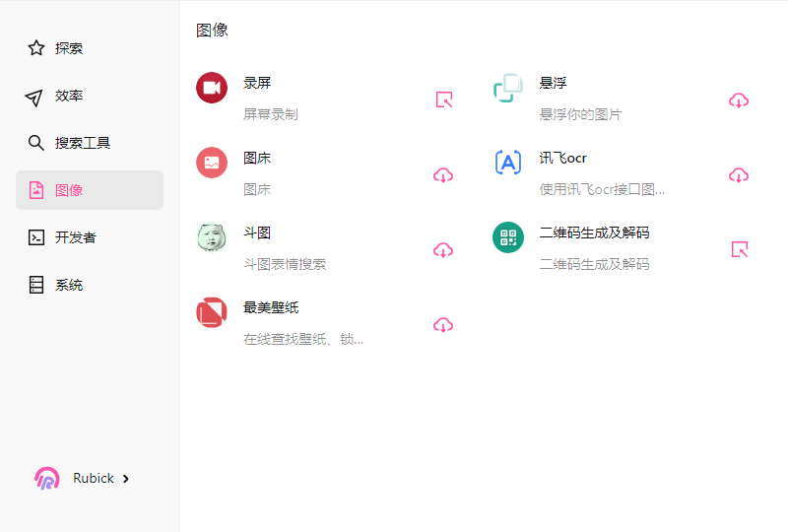Download the 悬浮 plugin via cloud icon

coord(739,100)
